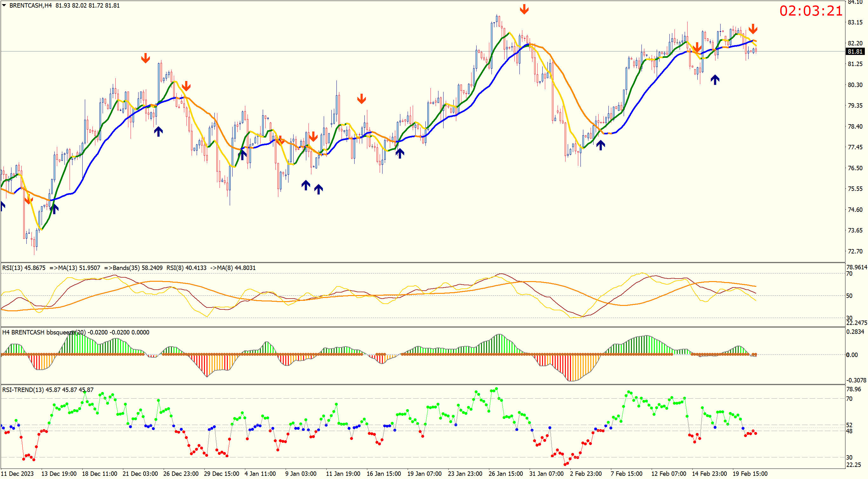Click the red candle countdown timer 02:03:21
Screen dimensions: 868x479
pos(810,11)
